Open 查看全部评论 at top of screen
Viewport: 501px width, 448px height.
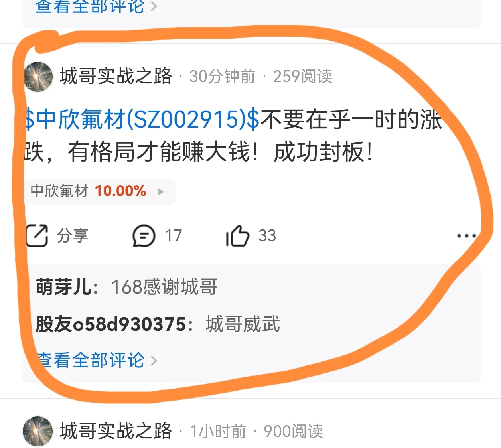tap(90, 6)
